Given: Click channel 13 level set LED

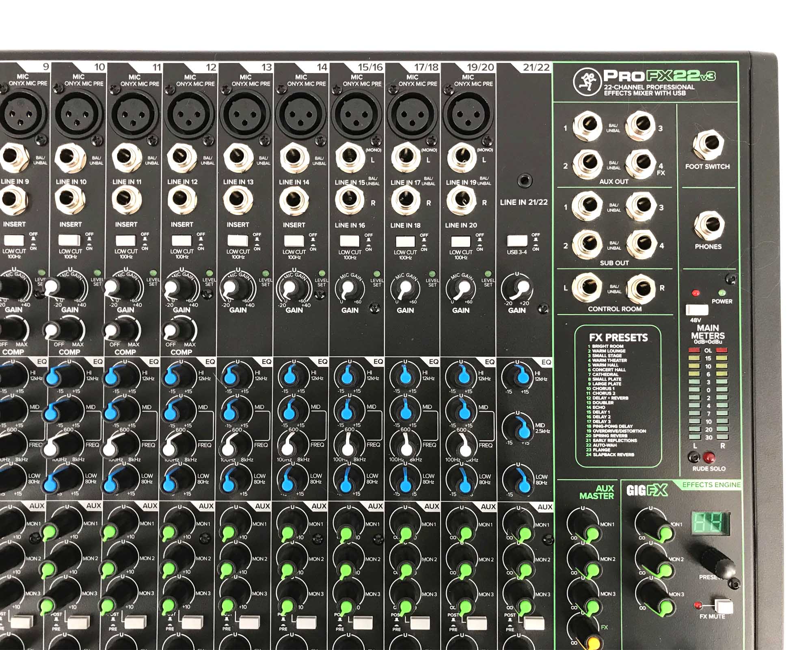Looking at the screenshot, I should point(266,273).
